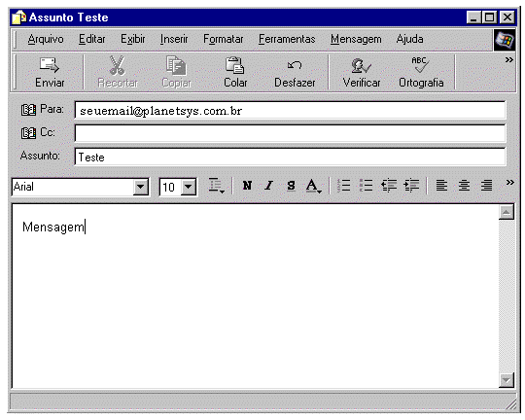The width and height of the screenshot is (525, 420).
Task: Click the Assunto: label
Action: click(40, 156)
